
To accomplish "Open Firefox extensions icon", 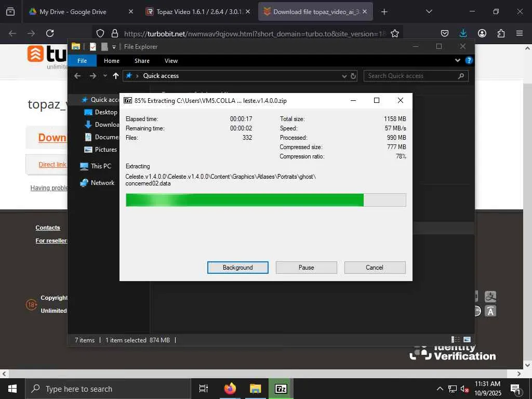I will (x=501, y=33).
